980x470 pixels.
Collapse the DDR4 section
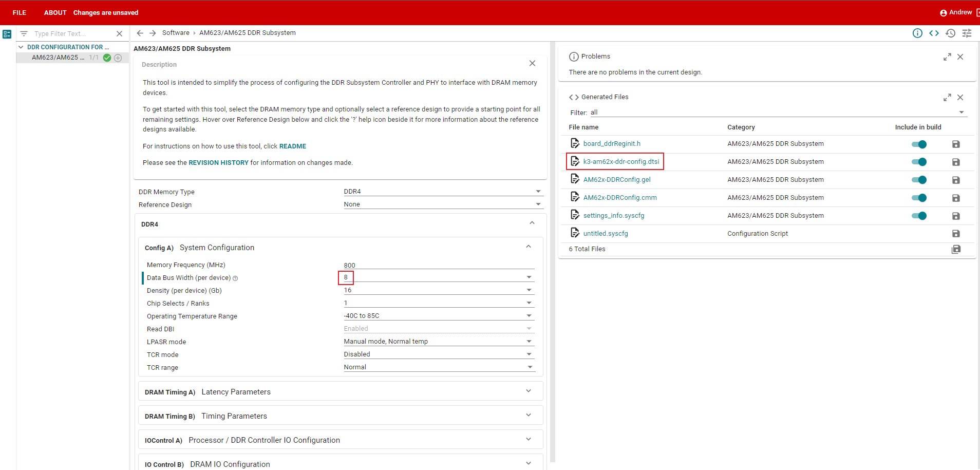[x=532, y=223]
